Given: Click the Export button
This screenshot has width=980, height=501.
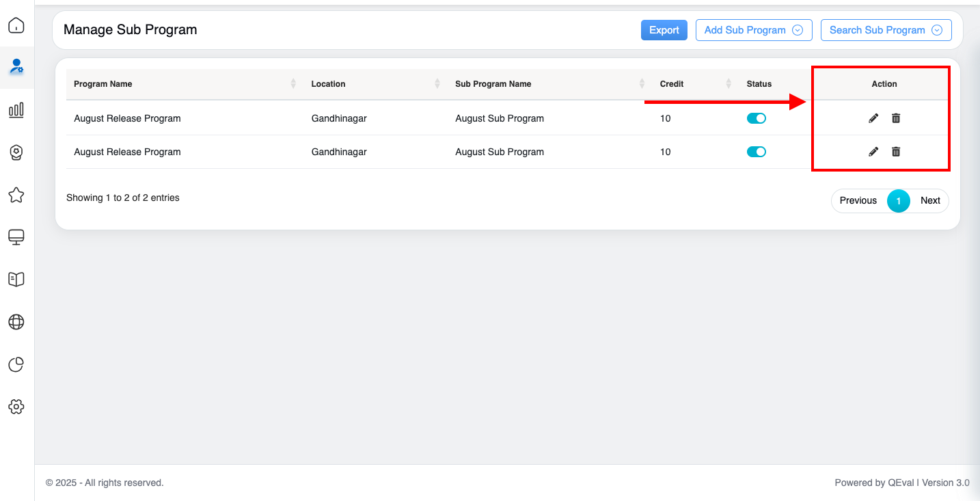Looking at the screenshot, I should point(664,30).
